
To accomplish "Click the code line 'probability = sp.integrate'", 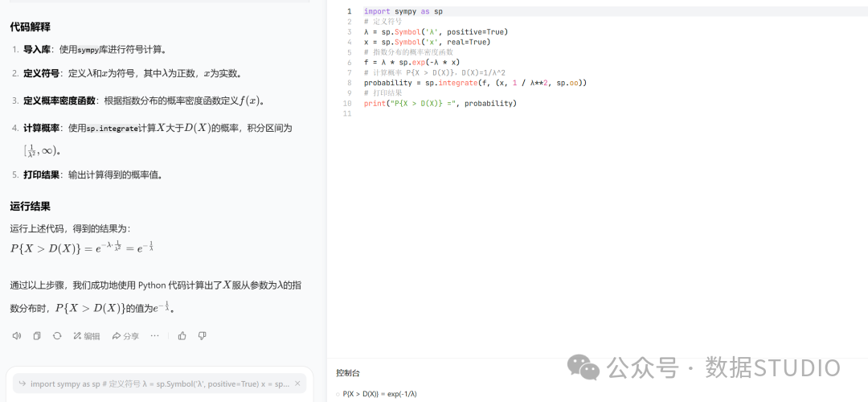I will tap(475, 83).
